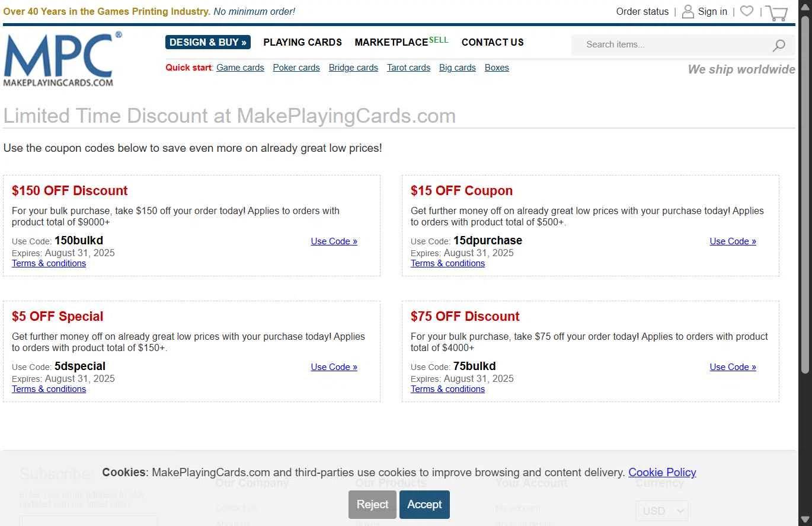Open Terms & conditions for 75bulkd

click(447, 389)
